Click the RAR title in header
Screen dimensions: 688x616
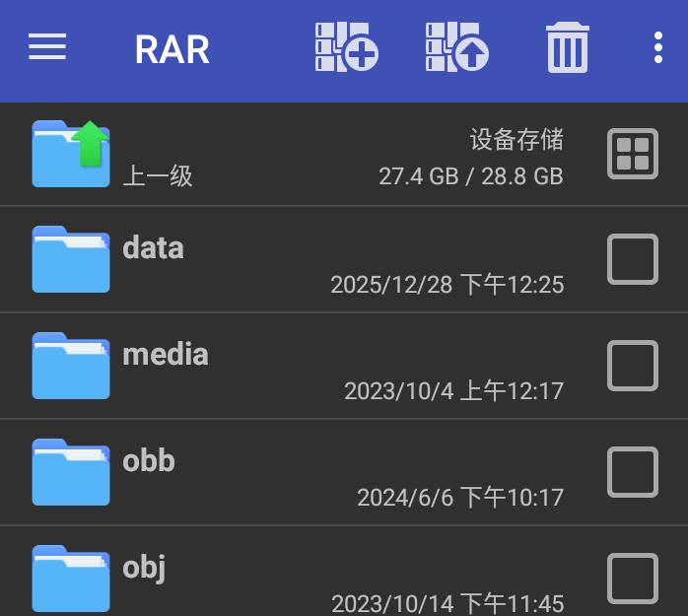click(x=172, y=49)
